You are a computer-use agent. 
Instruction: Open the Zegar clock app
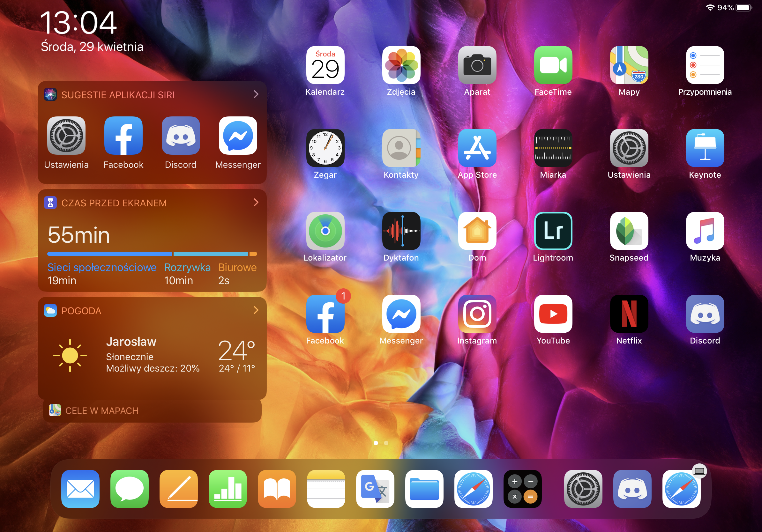(325, 148)
